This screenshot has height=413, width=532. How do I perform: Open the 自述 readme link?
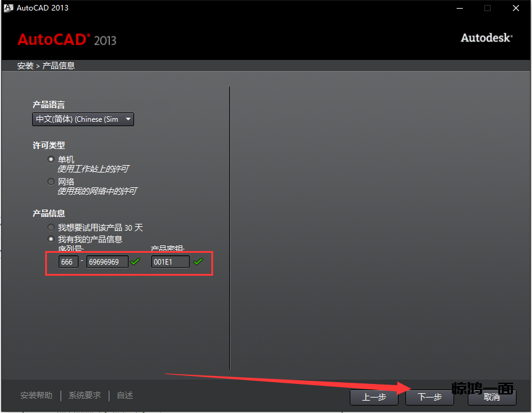(x=125, y=396)
